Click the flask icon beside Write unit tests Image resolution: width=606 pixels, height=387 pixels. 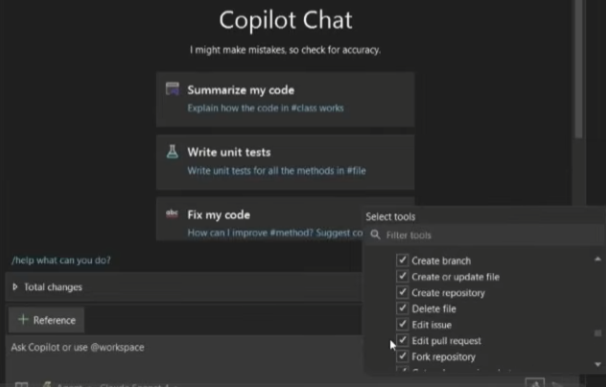(172, 152)
